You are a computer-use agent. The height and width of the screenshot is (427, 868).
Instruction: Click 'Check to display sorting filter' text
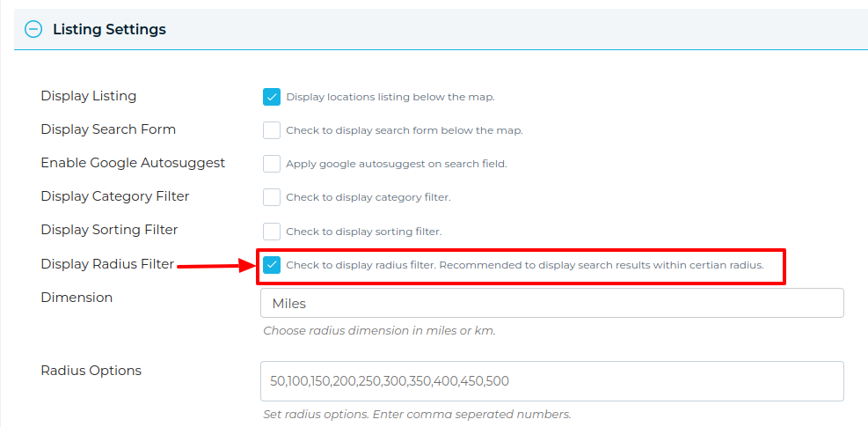click(x=364, y=232)
